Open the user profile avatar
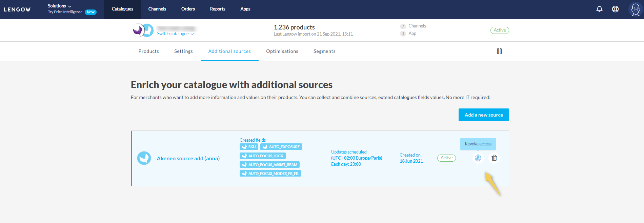Image resolution: width=644 pixels, height=223 pixels. (x=635, y=9)
